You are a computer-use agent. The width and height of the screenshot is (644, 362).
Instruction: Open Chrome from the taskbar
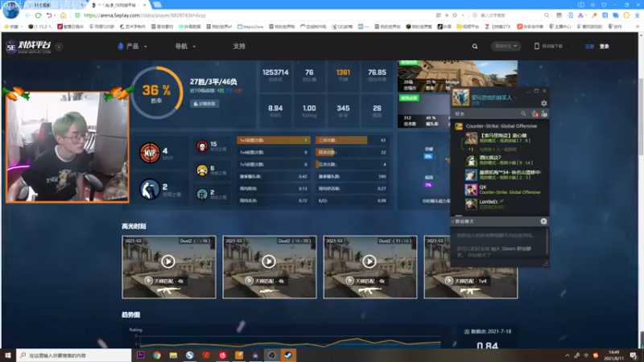click(156, 355)
